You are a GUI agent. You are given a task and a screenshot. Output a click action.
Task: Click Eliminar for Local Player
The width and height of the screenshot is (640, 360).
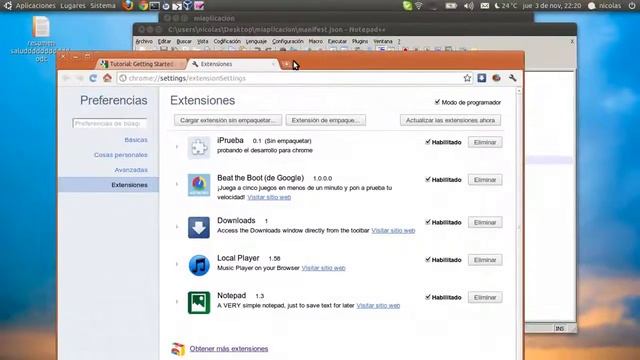[485, 260]
